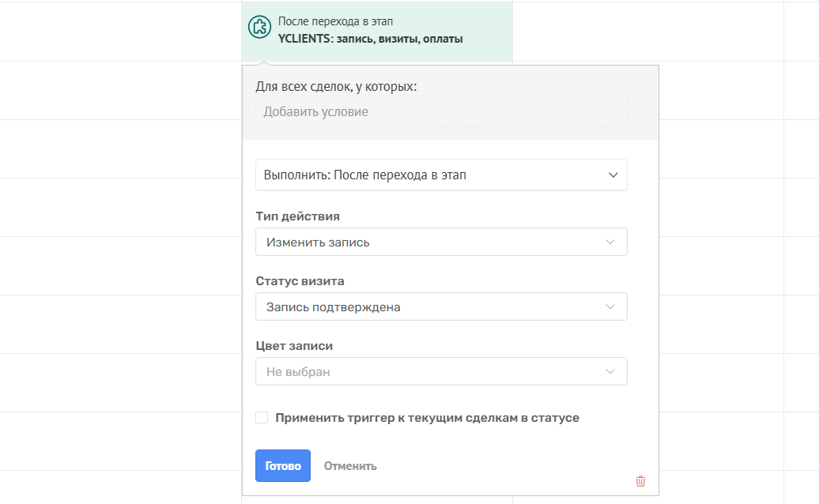
Task: Expand the 'Статус визита' dropdown showing Запись подтверждена
Action: point(441,307)
